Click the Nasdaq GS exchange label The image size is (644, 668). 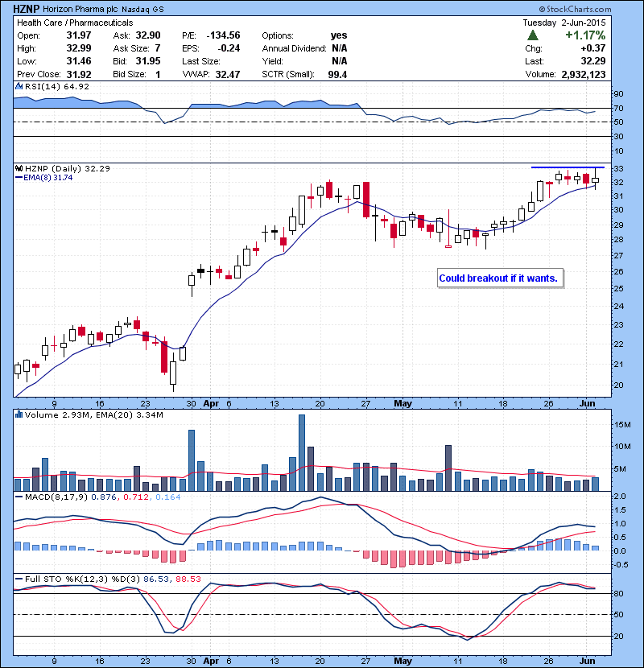142,10
